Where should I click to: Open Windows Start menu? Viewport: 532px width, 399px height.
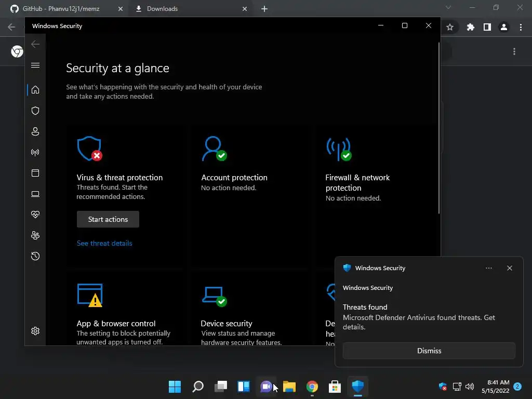pyautogui.click(x=175, y=387)
